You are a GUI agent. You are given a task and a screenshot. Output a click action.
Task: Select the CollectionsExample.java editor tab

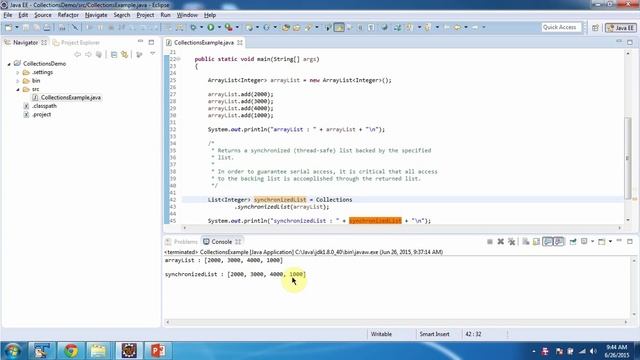click(204, 42)
